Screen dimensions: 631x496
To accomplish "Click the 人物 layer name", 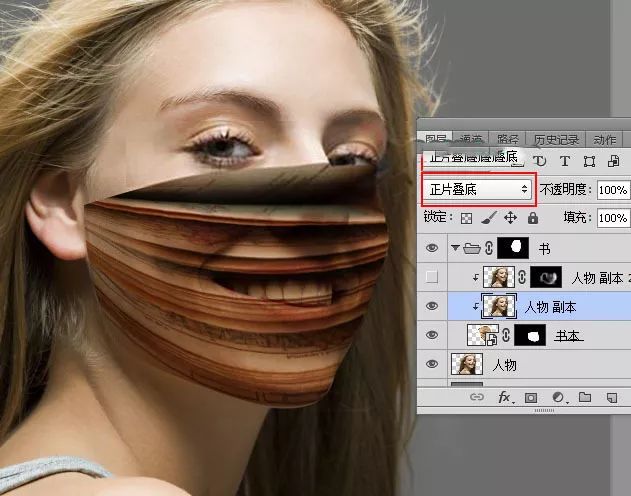I will point(504,365).
